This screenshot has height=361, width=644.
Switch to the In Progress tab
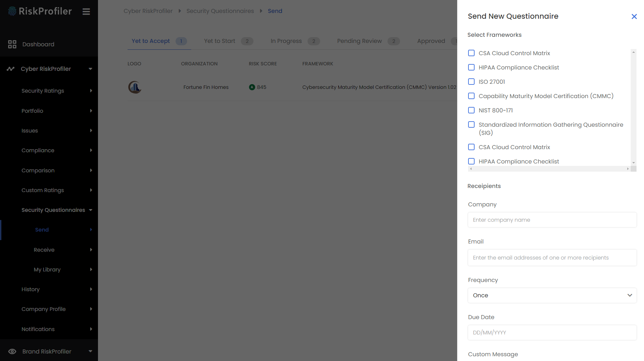pyautogui.click(x=295, y=41)
